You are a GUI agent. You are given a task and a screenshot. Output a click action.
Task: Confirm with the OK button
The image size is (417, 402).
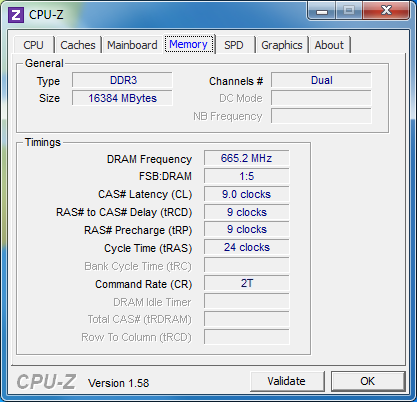[368, 381]
